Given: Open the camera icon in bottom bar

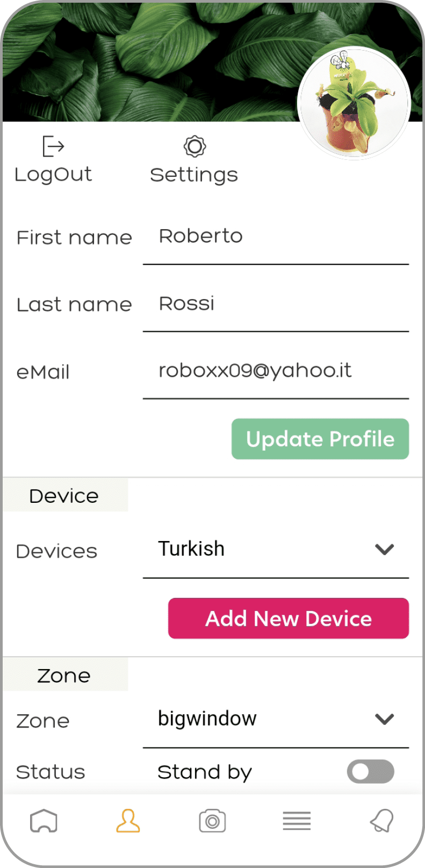Looking at the screenshot, I should (212, 821).
